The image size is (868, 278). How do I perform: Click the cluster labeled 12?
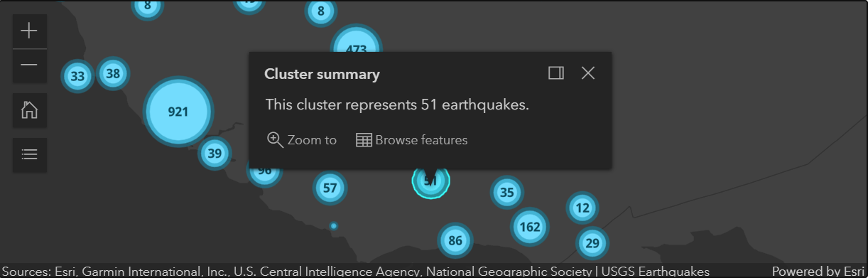(x=582, y=208)
